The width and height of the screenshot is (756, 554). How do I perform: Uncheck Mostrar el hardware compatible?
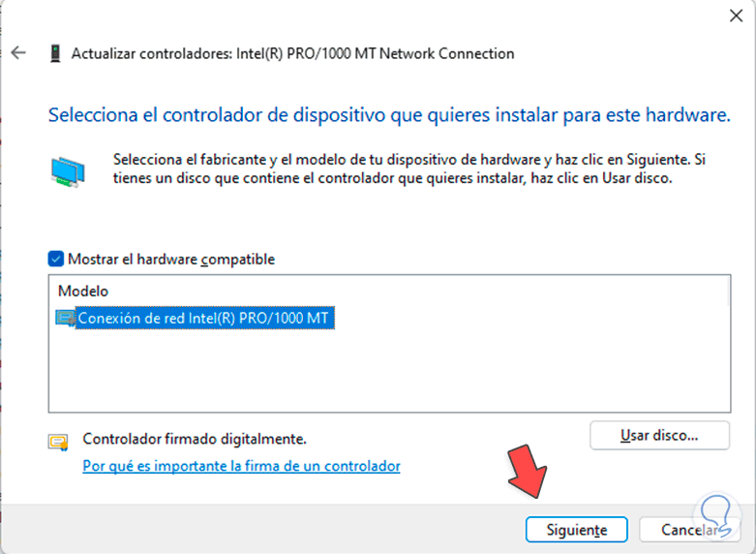56,260
